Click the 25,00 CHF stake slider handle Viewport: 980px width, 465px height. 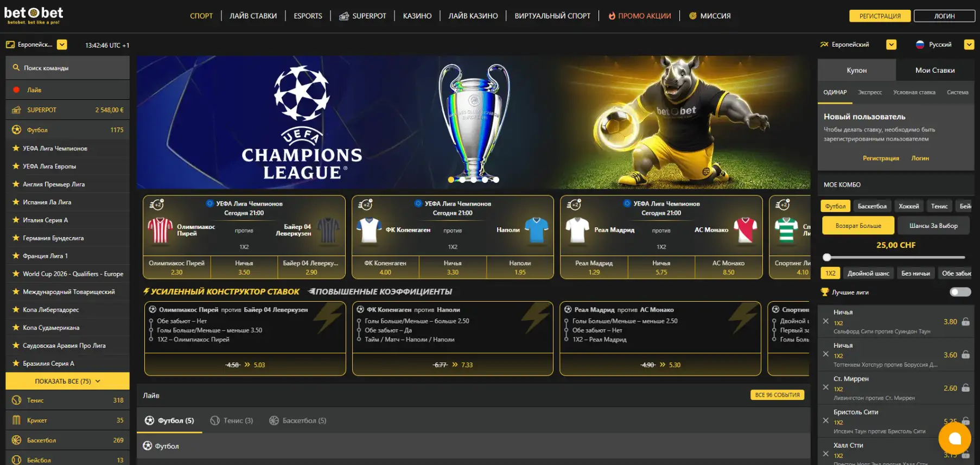(826, 257)
